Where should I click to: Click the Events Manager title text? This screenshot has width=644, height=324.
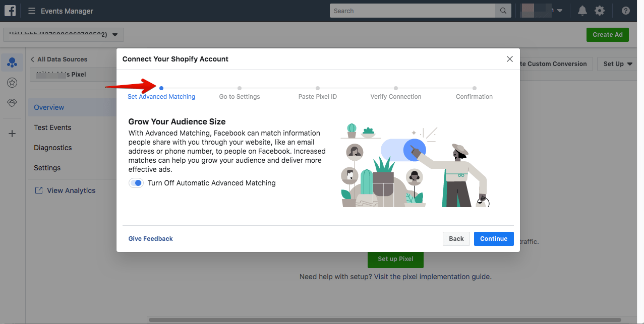coord(67,11)
